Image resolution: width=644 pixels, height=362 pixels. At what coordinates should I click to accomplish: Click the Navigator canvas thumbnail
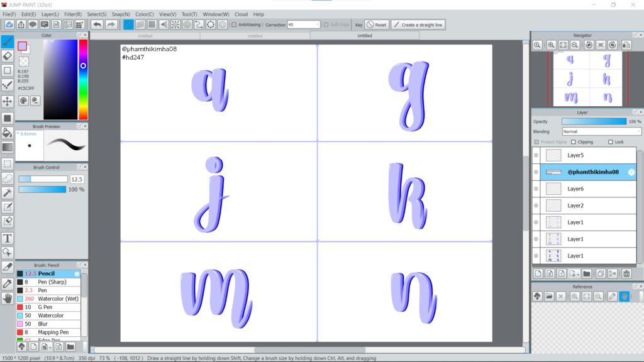pos(588,79)
